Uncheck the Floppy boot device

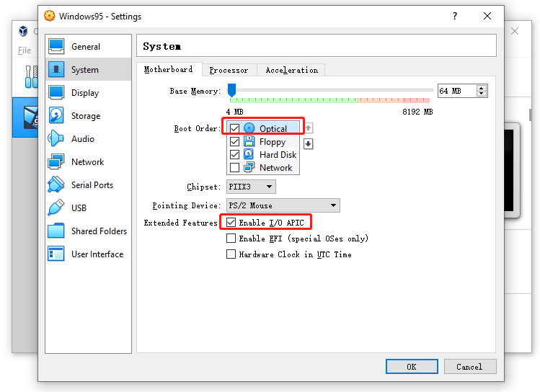click(234, 142)
